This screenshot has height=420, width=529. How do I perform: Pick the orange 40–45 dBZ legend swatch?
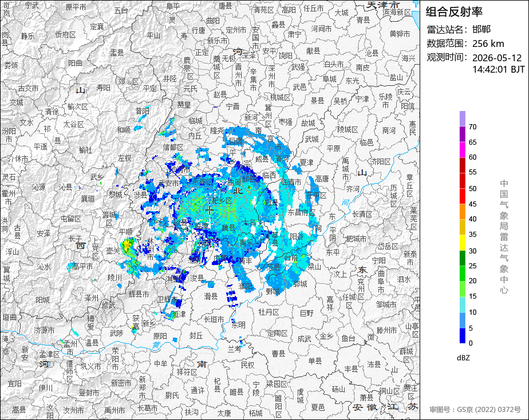point(462,212)
